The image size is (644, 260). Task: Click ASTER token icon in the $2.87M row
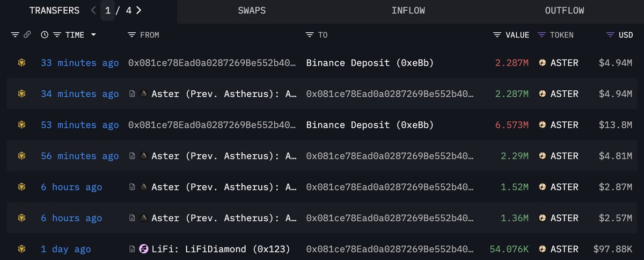[x=542, y=187]
